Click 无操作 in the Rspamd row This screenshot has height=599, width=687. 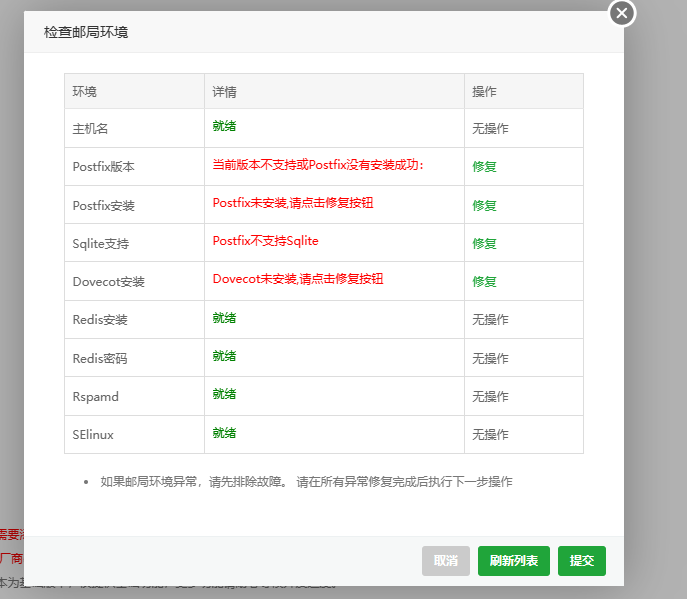[x=490, y=397]
